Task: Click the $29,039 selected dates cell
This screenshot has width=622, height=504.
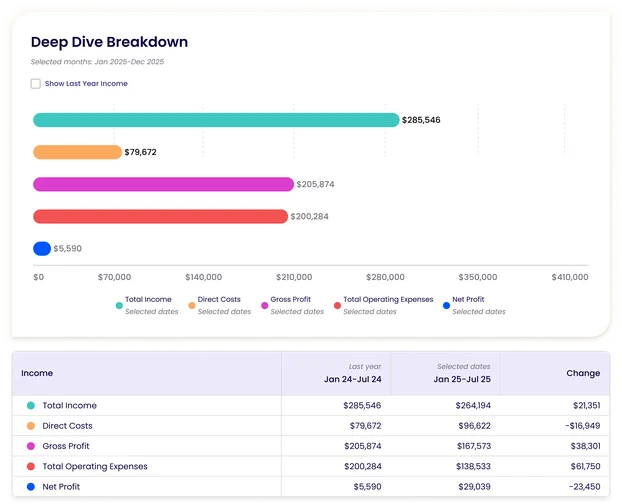Action: tap(474, 487)
